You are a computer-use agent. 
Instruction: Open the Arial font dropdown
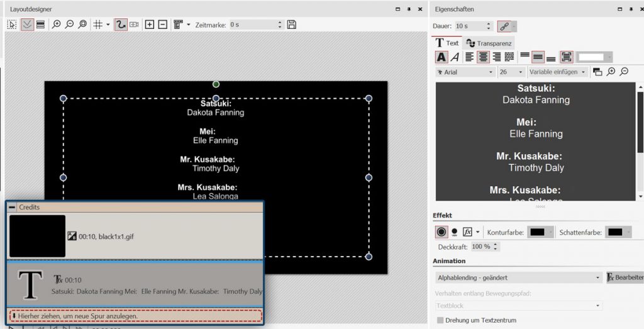[465, 72]
